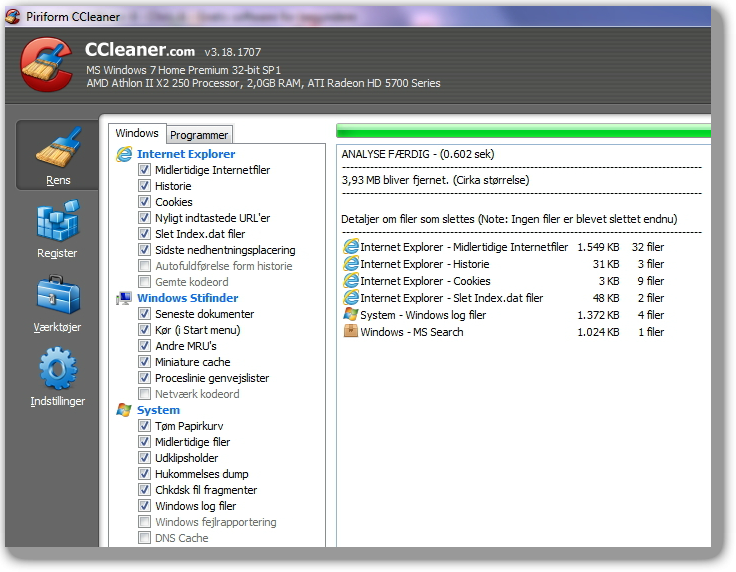Viewport: 736px width, 572px height.
Task: Click the CCleaner.com header title
Action: [140, 50]
